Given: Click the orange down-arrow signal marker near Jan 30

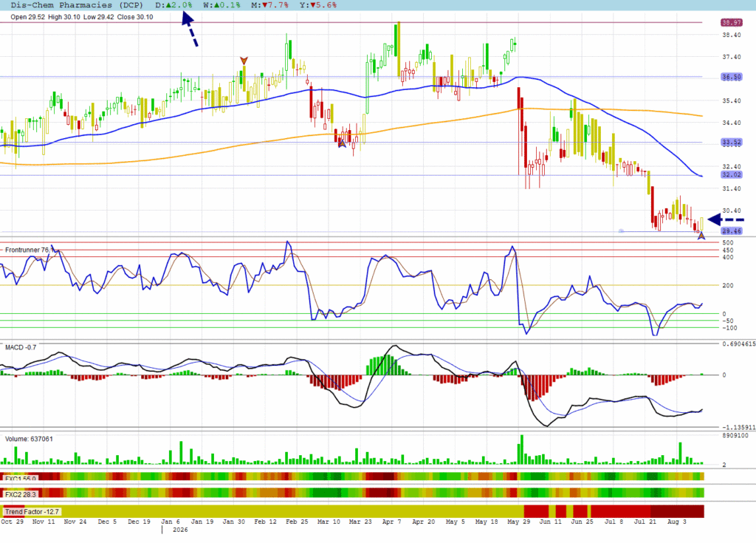Looking at the screenshot, I should tap(244, 61).
